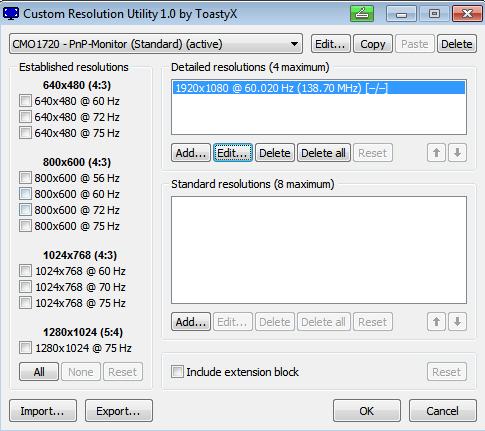Click the green remote-control icon in the title bar
485x431 pixels.
(x=362, y=14)
